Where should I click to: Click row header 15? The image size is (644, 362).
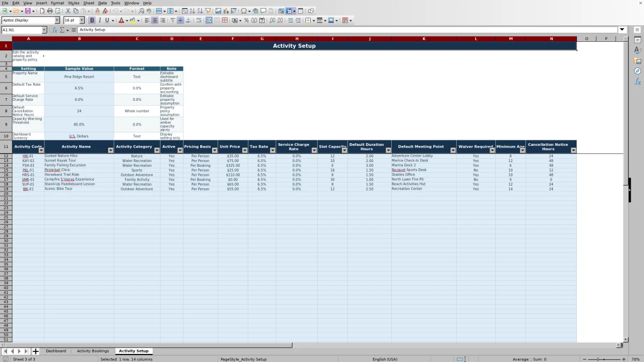coord(6,170)
